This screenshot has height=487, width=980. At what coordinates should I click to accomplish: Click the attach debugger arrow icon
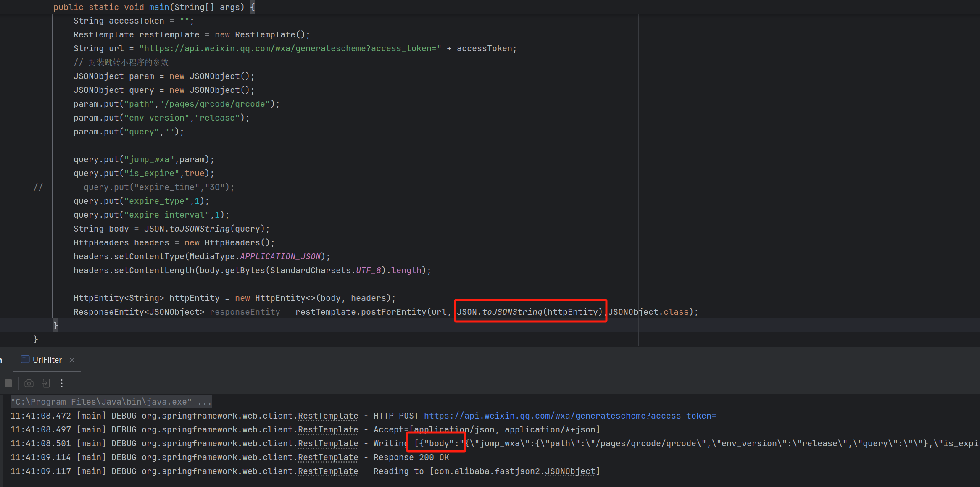[x=46, y=383]
